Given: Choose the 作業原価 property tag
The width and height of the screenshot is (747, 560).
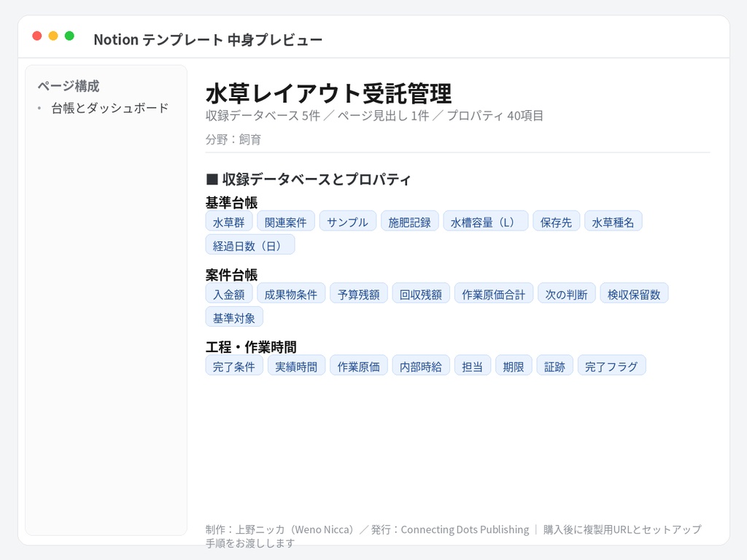Looking at the screenshot, I should [x=359, y=366].
